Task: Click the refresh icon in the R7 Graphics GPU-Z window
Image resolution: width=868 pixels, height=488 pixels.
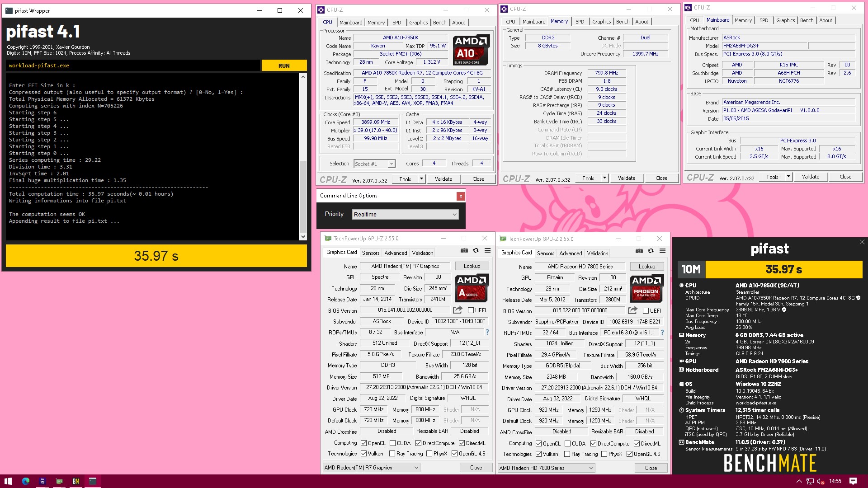Action: (476, 250)
